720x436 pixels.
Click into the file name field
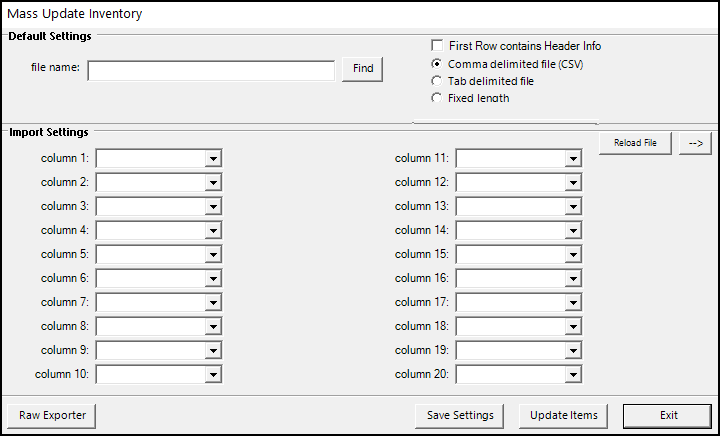click(x=211, y=70)
